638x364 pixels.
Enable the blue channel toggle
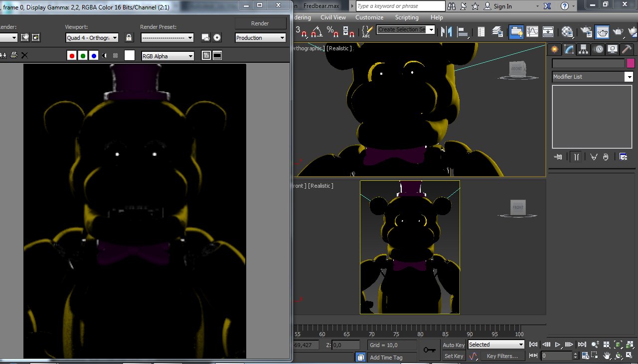pyautogui.click(x=94, y=56)
